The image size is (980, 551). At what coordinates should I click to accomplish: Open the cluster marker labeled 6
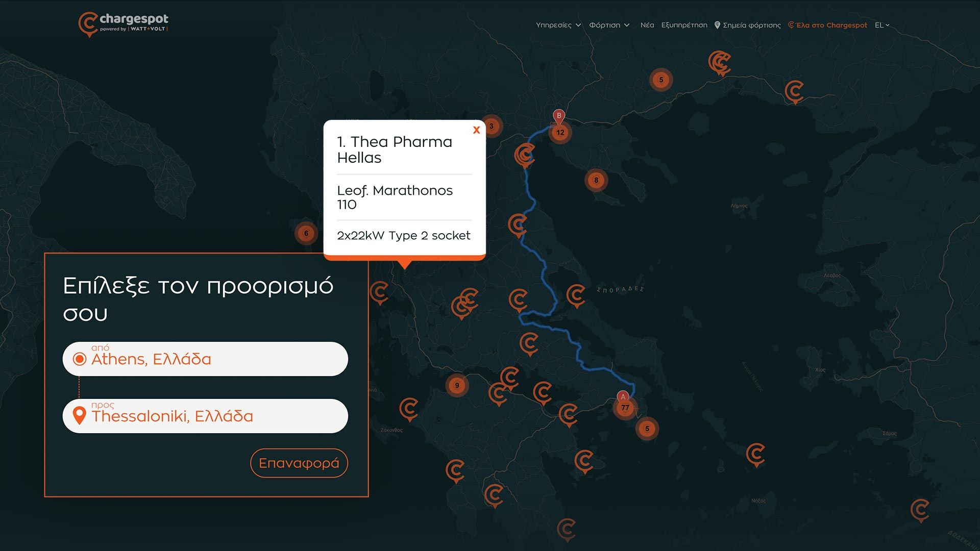[306, 234]
